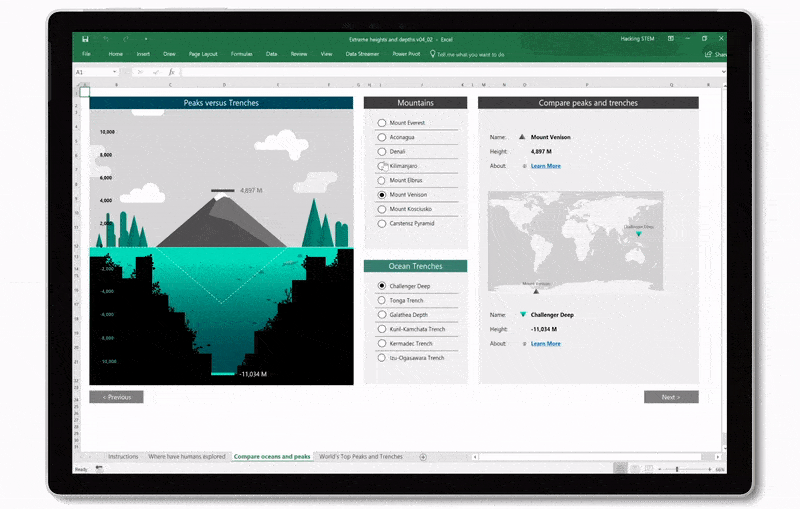The width and height of the screenshot is (800, 509).
Task: Select the Tonga Trench radio button
Action: point(382,300)
